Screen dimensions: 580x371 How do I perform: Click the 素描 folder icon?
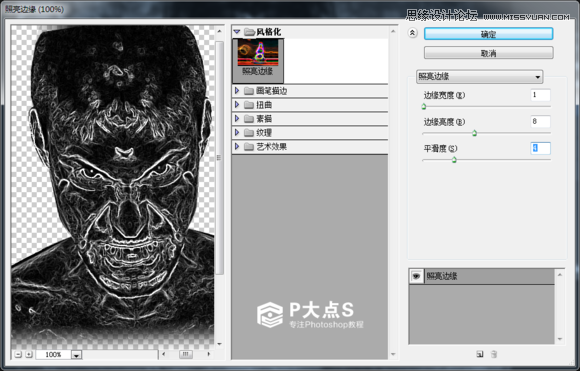click(x=249, y=119)
